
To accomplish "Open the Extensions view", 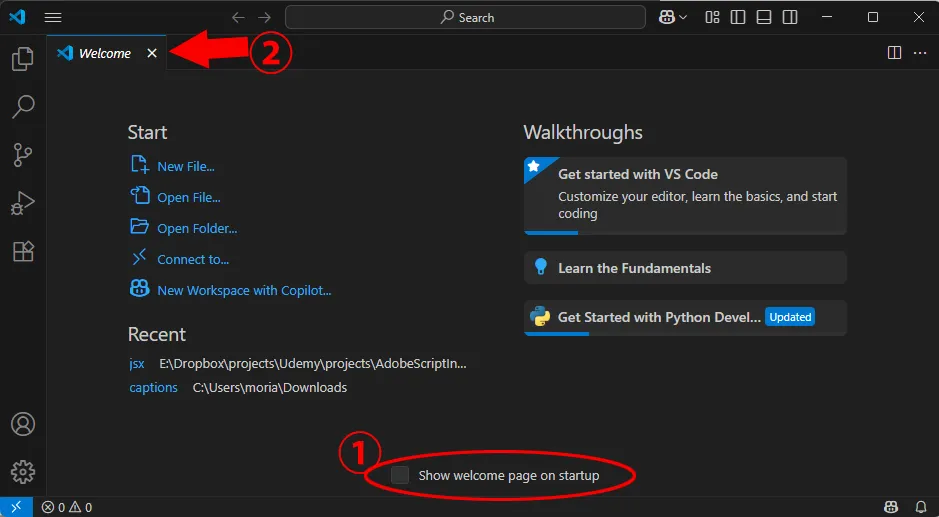I will click(x=23, y=251).
